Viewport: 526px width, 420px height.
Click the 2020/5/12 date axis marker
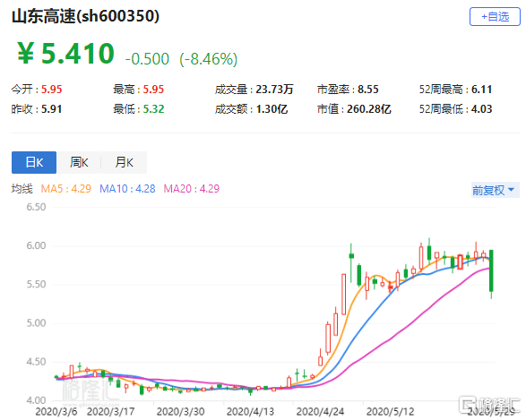point(390,412)
